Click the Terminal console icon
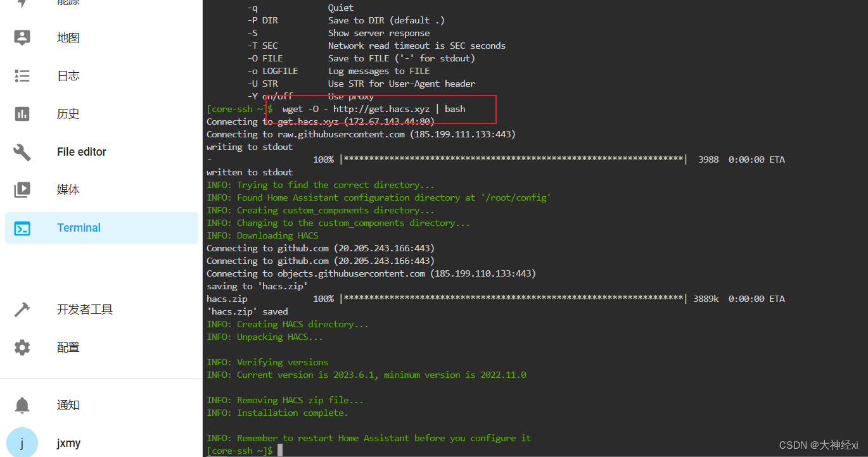Image resolution: width=868 pixels, height=457 pixels. coord(22,228)
